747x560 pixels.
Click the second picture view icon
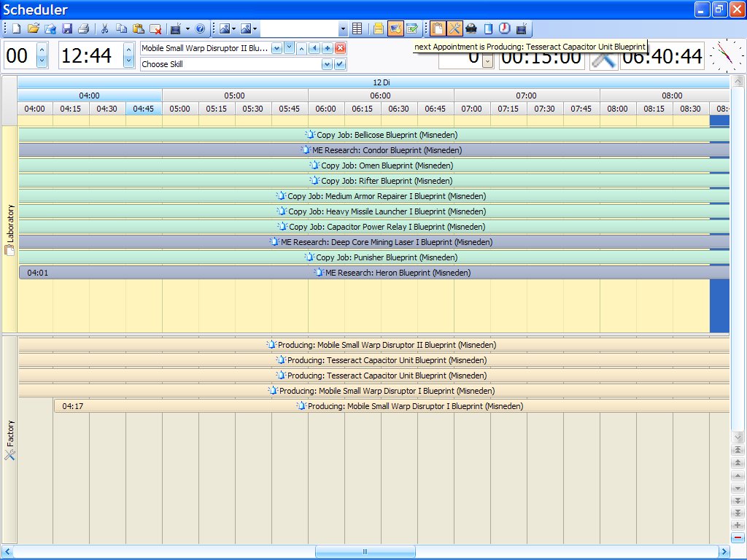coord(246,29)
